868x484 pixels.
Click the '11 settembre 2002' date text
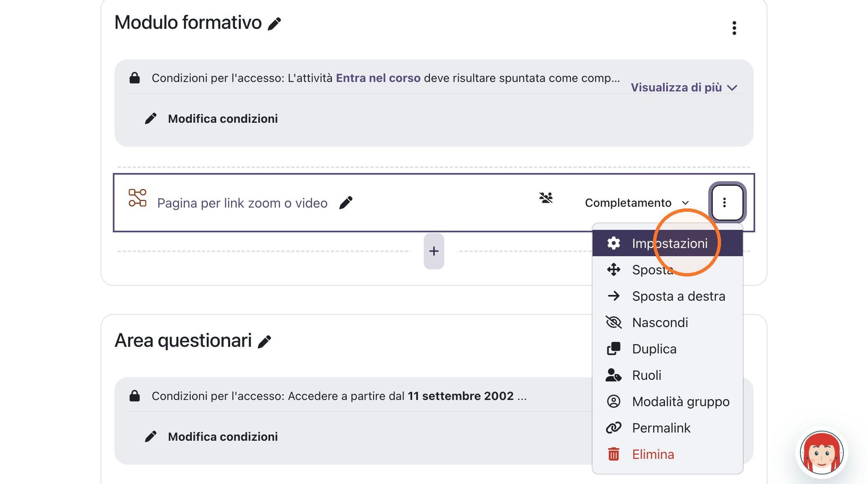pyautogui.click(x=460, y=396)
